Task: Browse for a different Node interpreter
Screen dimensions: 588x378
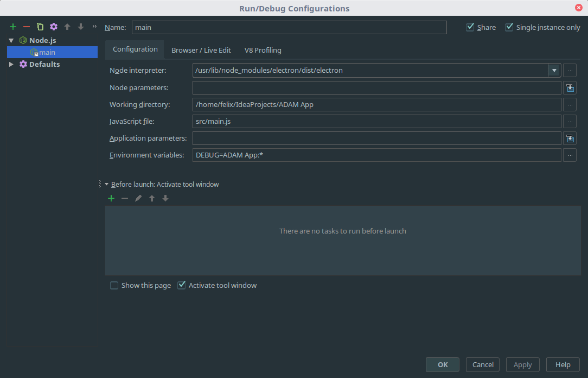Action: tap(570, 70)
